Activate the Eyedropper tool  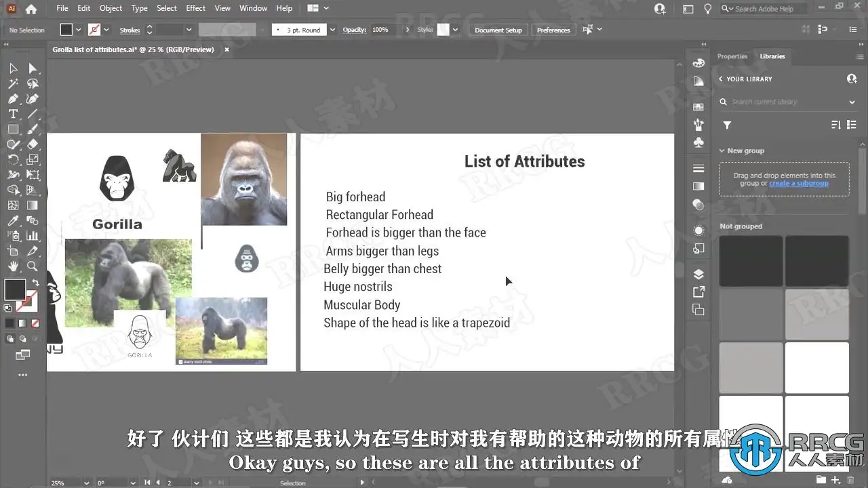[x=13, y=221]
